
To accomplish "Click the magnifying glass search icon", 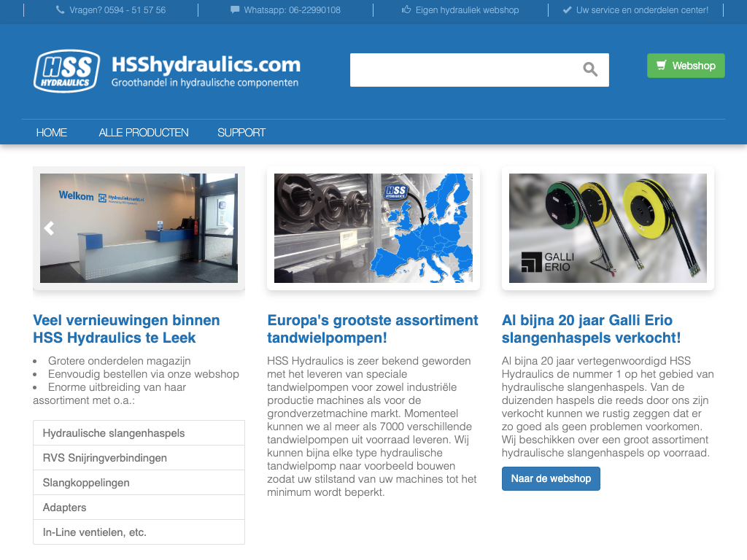I will (x=590, y=69).
